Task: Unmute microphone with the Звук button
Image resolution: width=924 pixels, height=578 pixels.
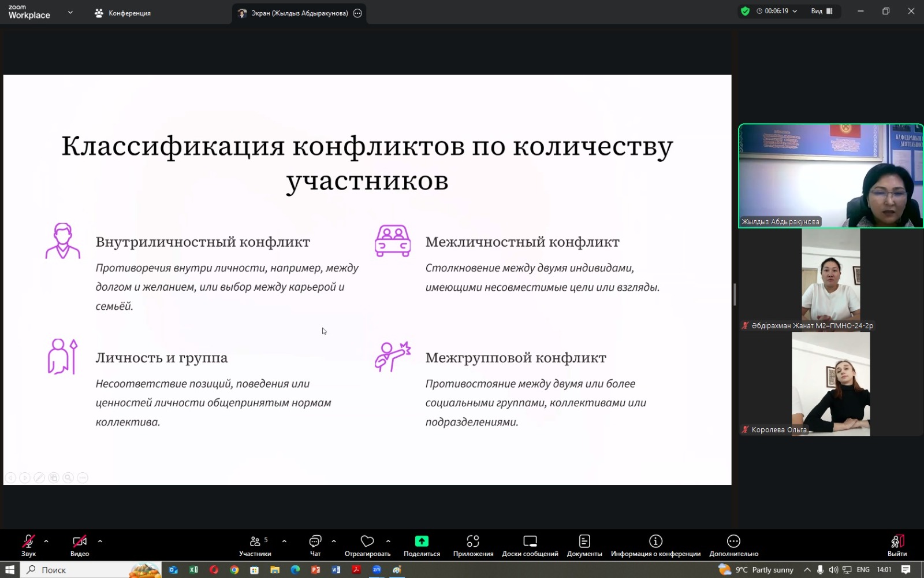Action: point(28,544)
